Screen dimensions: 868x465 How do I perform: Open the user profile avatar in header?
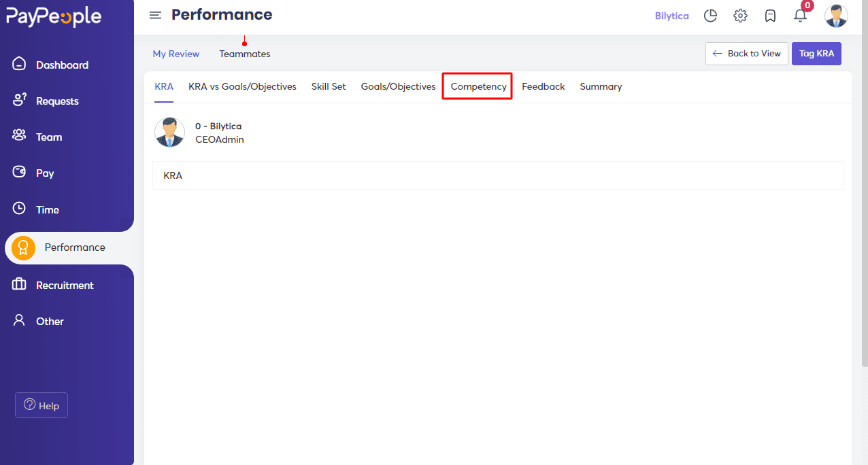click(836, 16)
